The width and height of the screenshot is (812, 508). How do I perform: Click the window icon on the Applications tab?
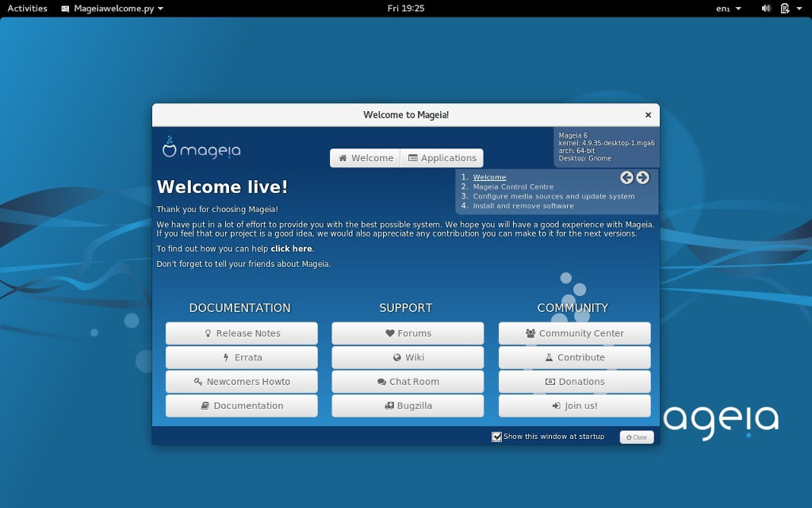coord(412,158)
